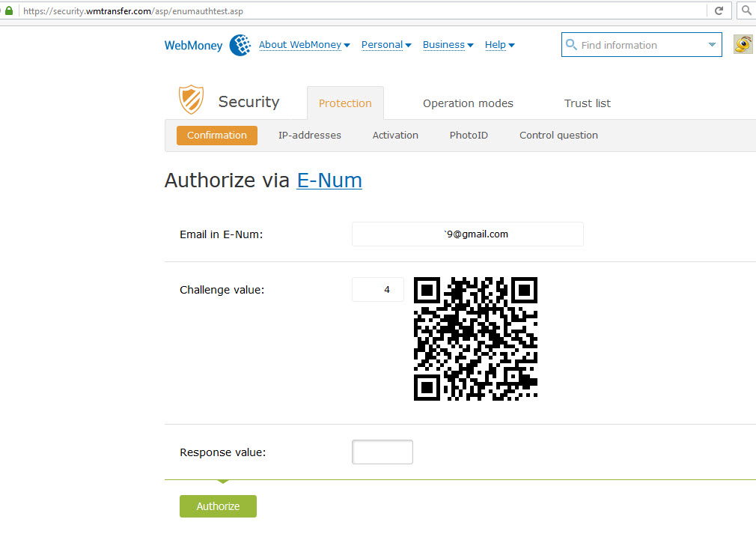Open the Help dropdown menu

point(499,45)
